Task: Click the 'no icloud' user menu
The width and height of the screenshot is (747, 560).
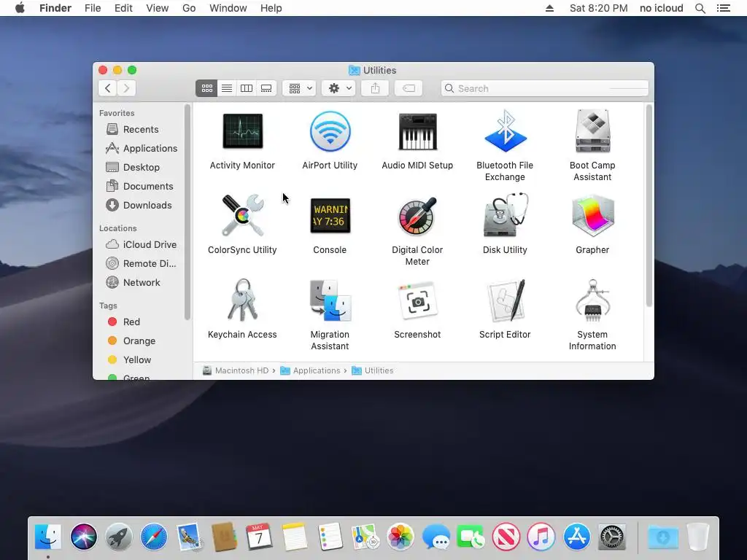Action: click(661, 8)
